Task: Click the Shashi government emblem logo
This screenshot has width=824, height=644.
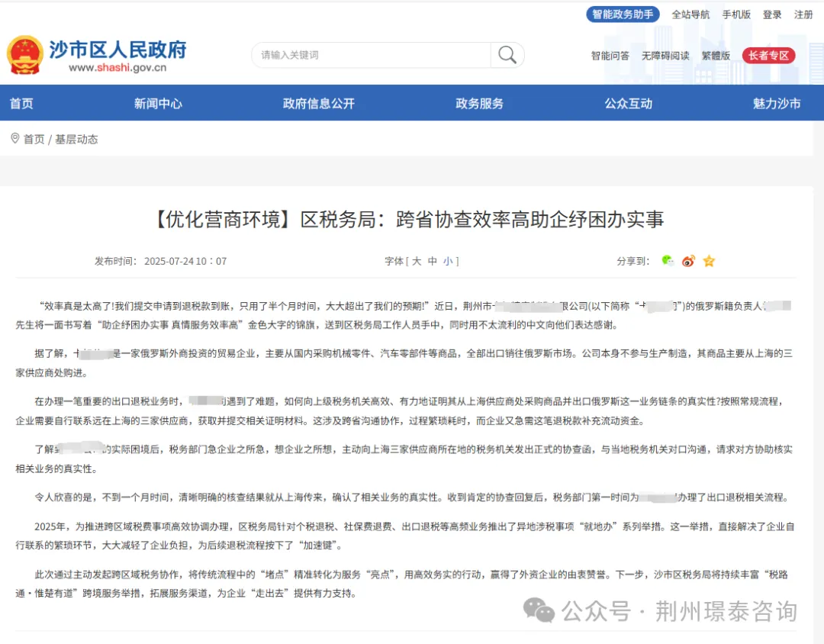Action: pos(27,53)
